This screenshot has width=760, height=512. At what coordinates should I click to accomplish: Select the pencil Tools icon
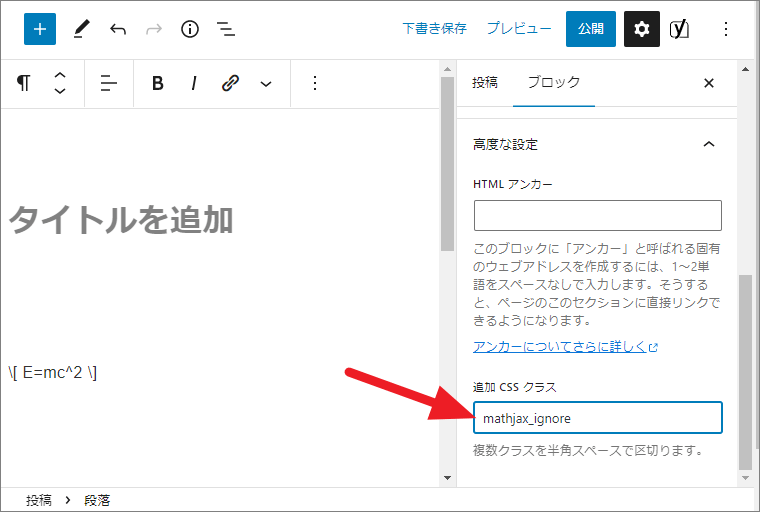(x=81, y=29)
